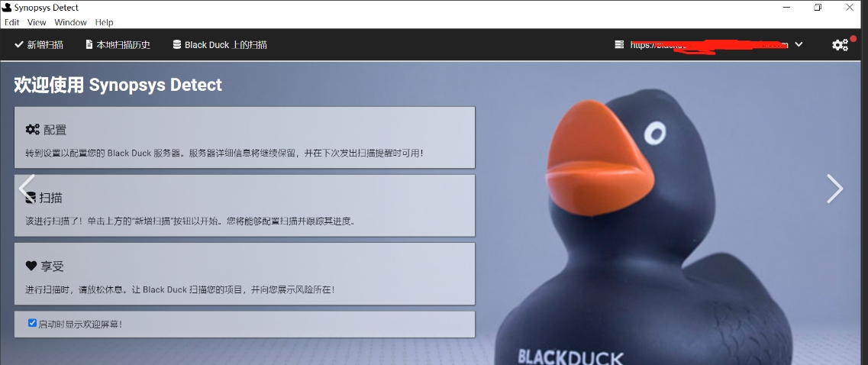Click the Synopsys Detect duck title icon
Screen dimensions: 868x365
point(7,7)
